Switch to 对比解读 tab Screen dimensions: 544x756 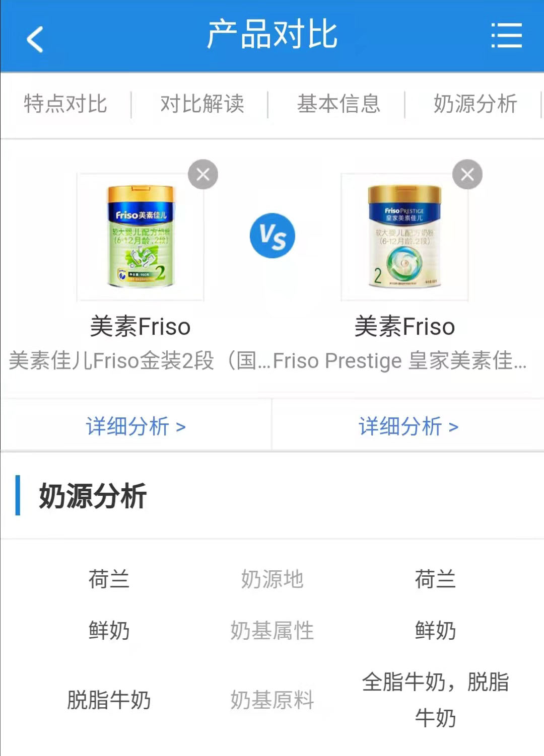202,104
